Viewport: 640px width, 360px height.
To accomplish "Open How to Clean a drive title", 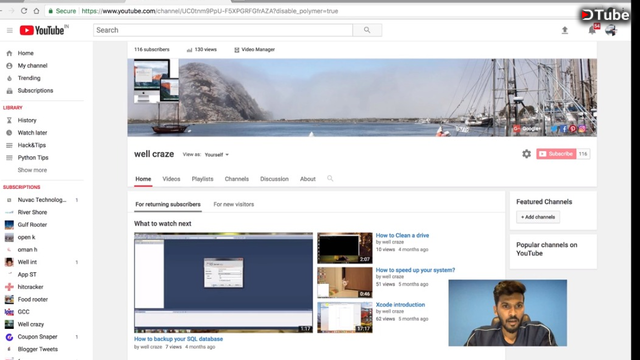I will click(402, 236).
